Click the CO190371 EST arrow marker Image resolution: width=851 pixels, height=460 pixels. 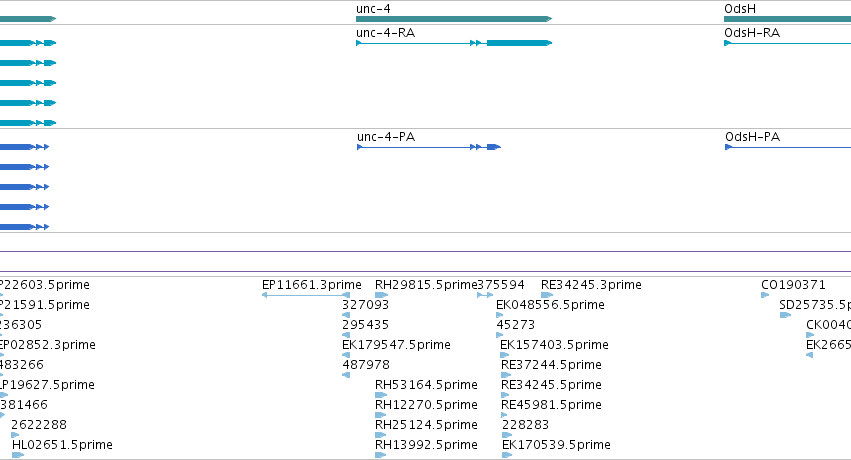765,295
